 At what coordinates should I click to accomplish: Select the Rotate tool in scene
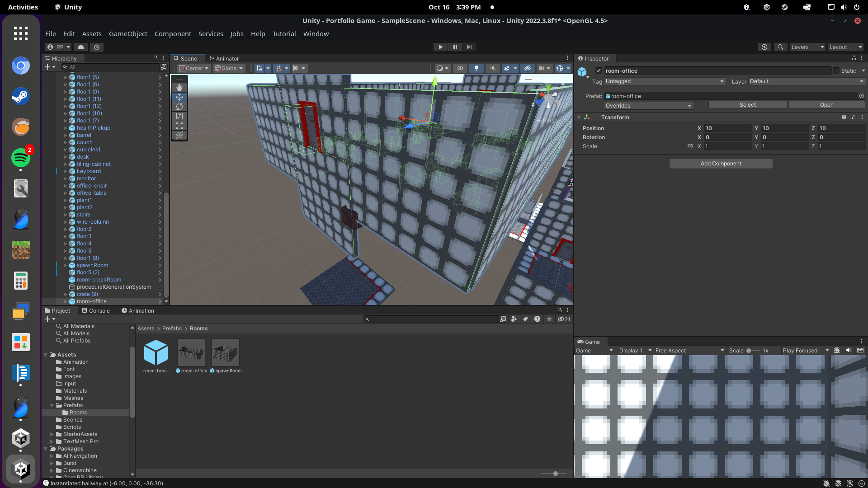click(179, 107)
